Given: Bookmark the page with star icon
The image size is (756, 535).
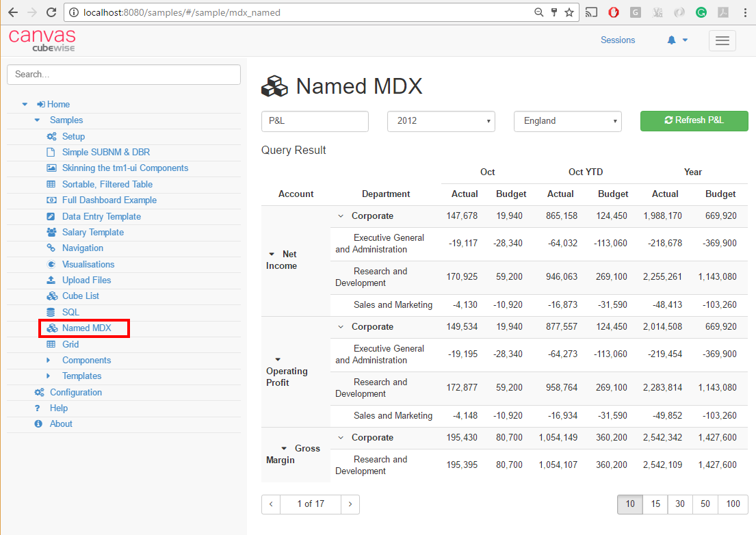Looking at the screenshot, I should (x=569, y=12).
